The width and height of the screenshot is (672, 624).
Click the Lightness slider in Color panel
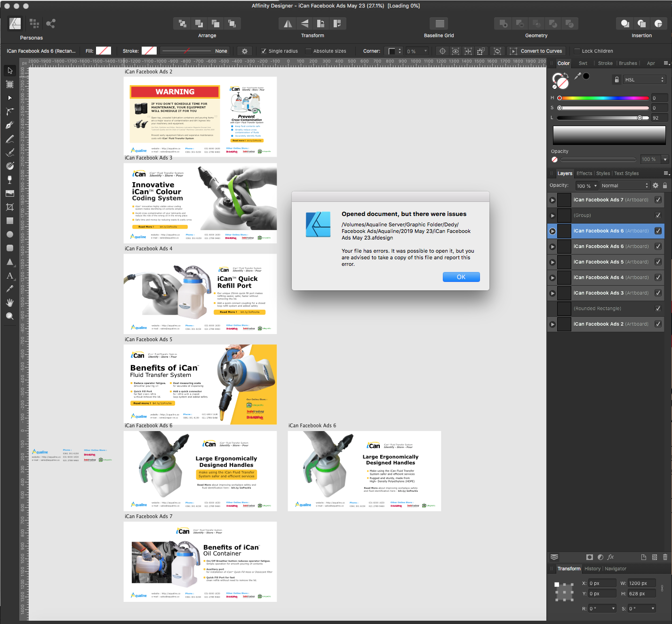[603, 118]
